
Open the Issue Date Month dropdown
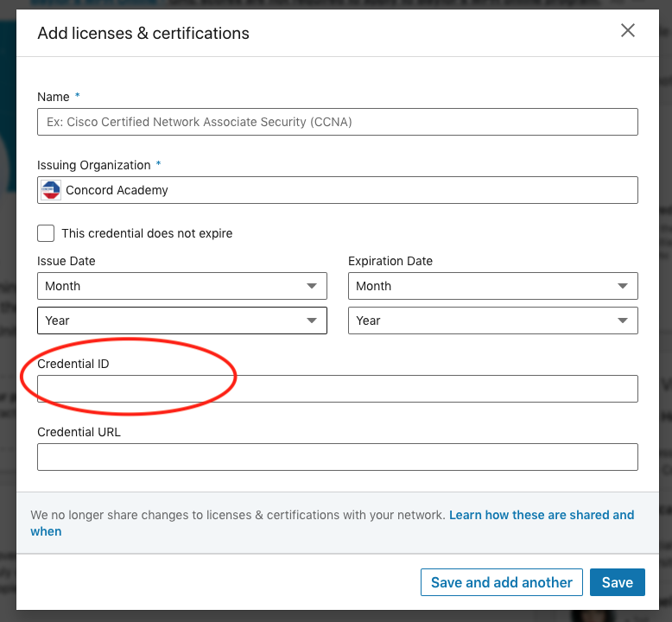tap(182, 286)
